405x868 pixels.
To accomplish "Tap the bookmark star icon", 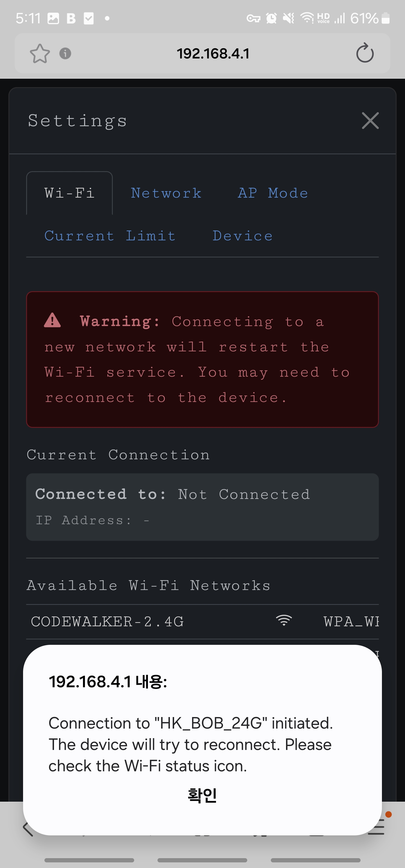I will coord(40,54).
